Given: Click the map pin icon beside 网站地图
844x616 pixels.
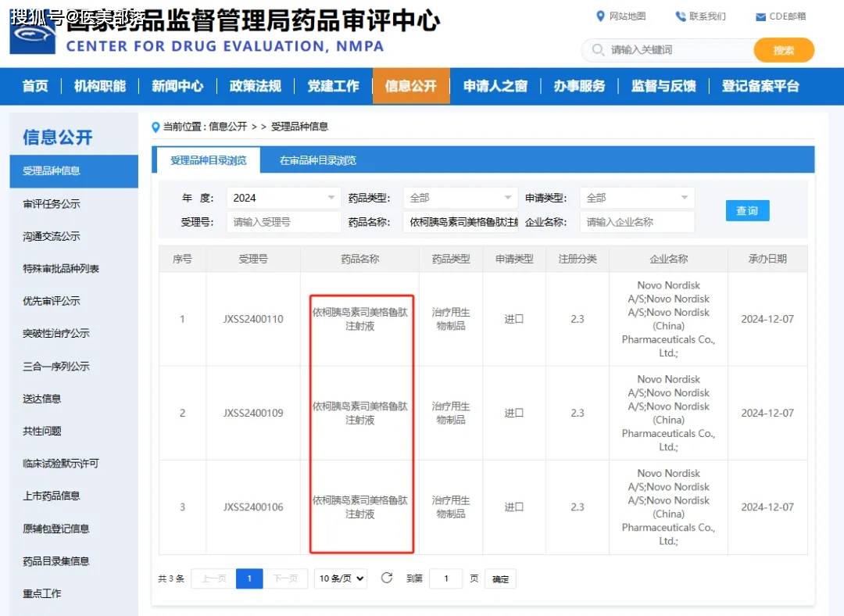Looking at the screenshot, I should 601,16.
